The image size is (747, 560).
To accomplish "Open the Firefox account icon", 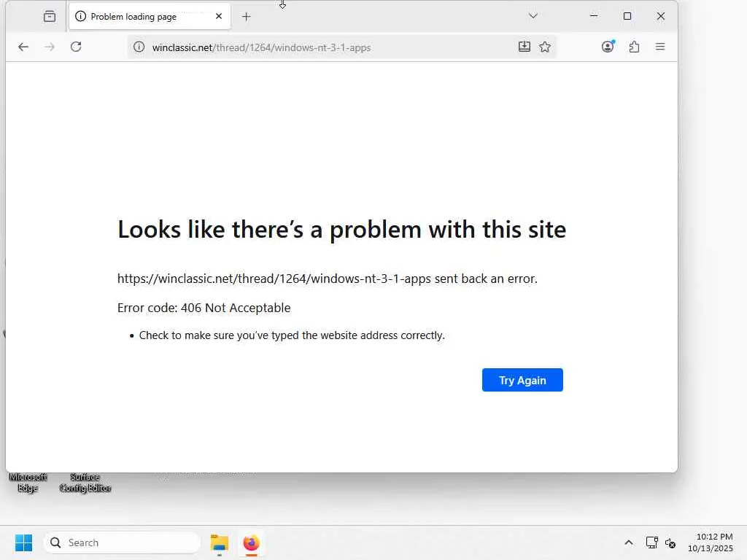I will (x=608, y=47).
